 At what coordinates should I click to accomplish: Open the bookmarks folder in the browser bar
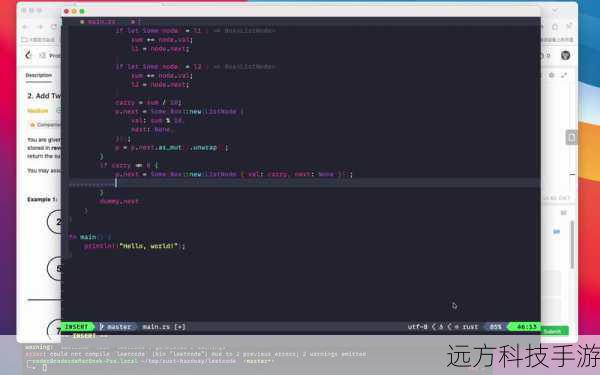(x=38, y=39)
